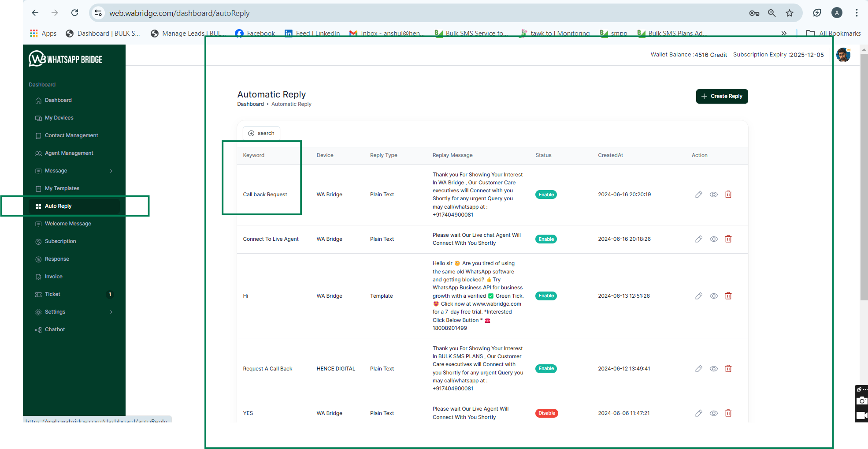The image size is (868, 449).
Task: Open tawk.to Monitoring bookmark
Action: 555,34
